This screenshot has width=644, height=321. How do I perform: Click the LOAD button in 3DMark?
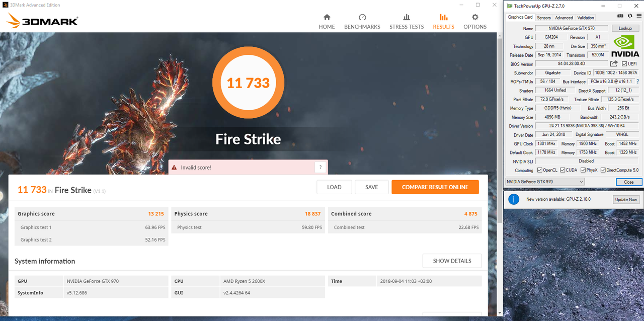(334, 187)
